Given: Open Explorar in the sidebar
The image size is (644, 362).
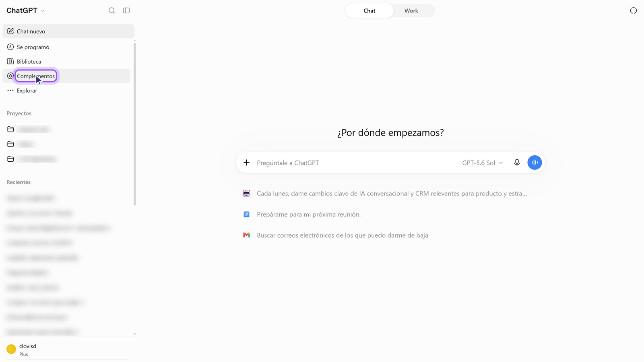Looking at the screenshot, I should 66,90.
